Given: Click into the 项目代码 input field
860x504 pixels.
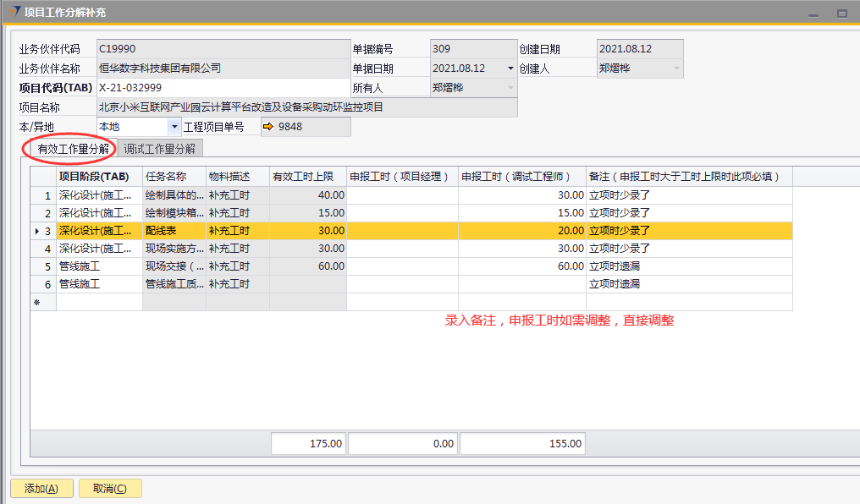Looking at the screenshot, I should [x=223, y=87].
